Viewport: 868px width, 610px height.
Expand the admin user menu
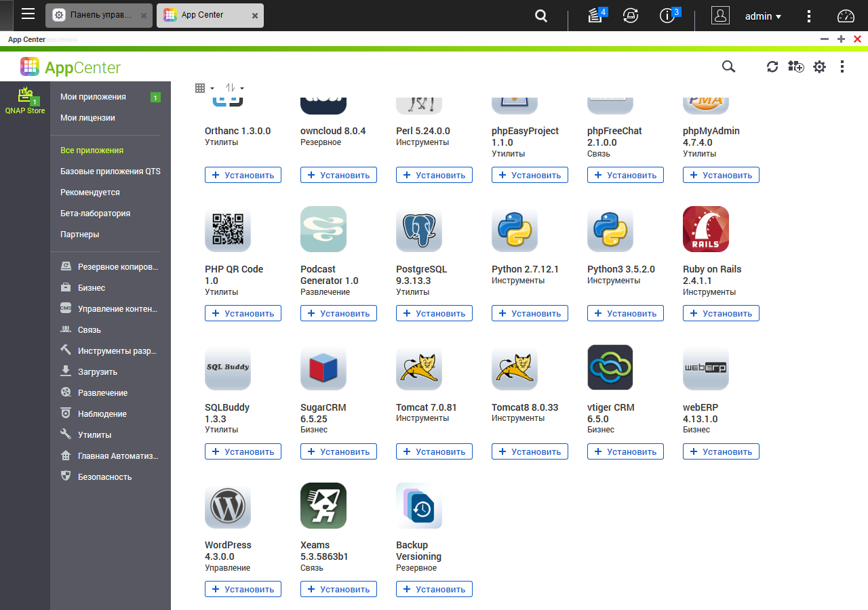[x=763, y=16]
